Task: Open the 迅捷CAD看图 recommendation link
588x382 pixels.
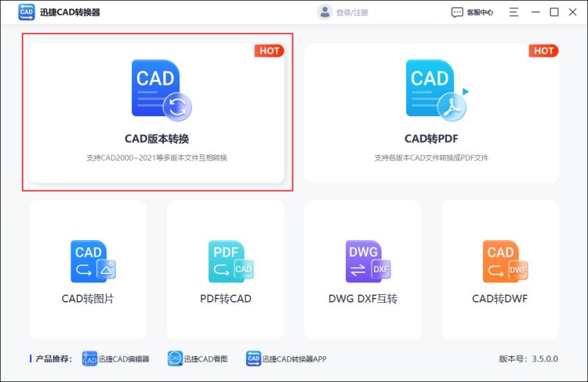Action: tap(205, 359)
